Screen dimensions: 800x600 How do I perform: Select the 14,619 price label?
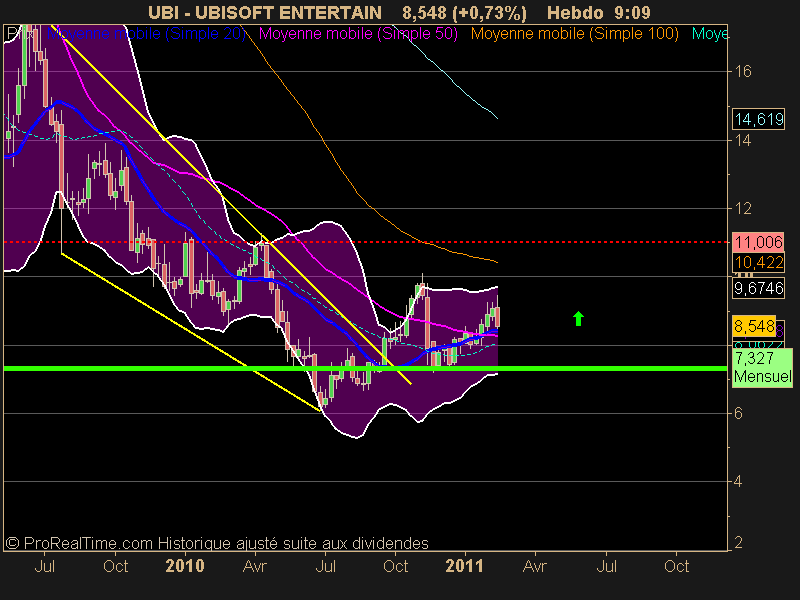coord(759,119)
